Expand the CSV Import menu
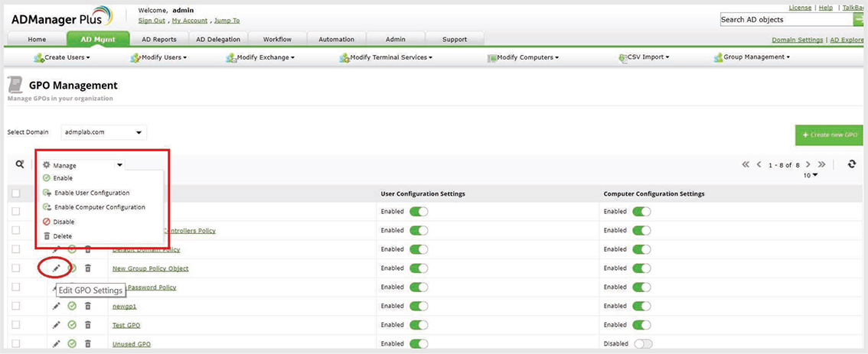The image size is (868, 354). 644,57
